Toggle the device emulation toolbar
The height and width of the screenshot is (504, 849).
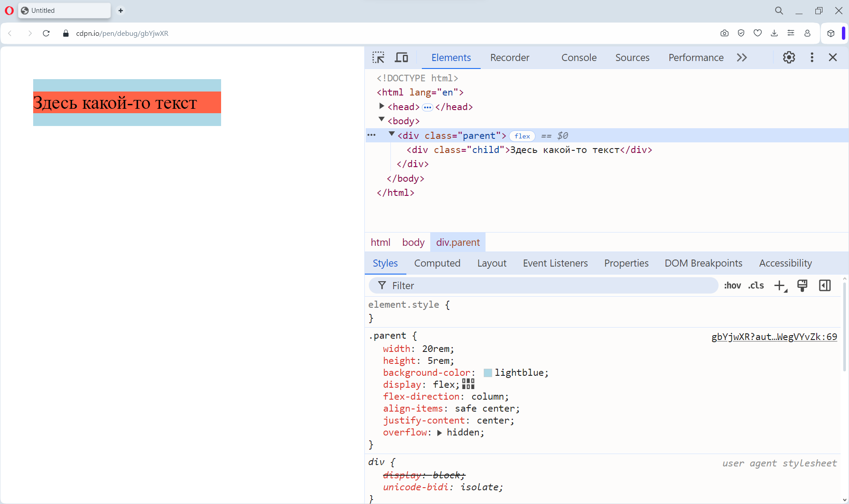point(401,57)
